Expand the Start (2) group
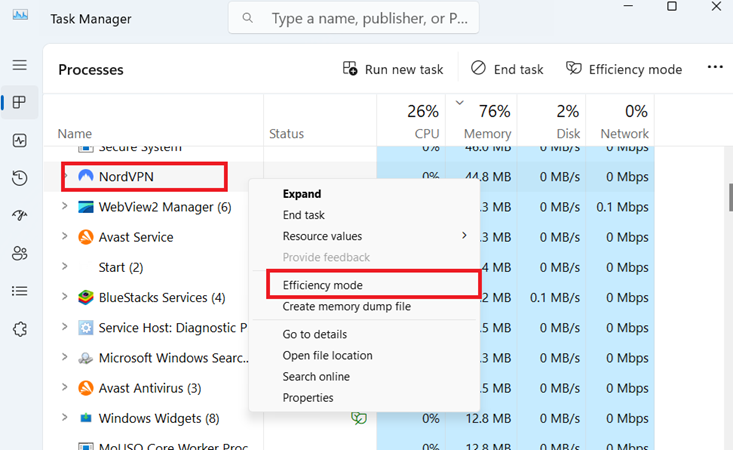Screen dimensions: 733x450 tap(65, 266)
